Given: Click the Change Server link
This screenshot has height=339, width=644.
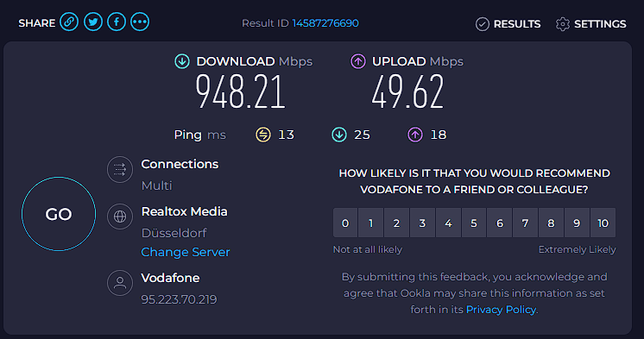Looking at the screenshot, I should tap(186, 252).
